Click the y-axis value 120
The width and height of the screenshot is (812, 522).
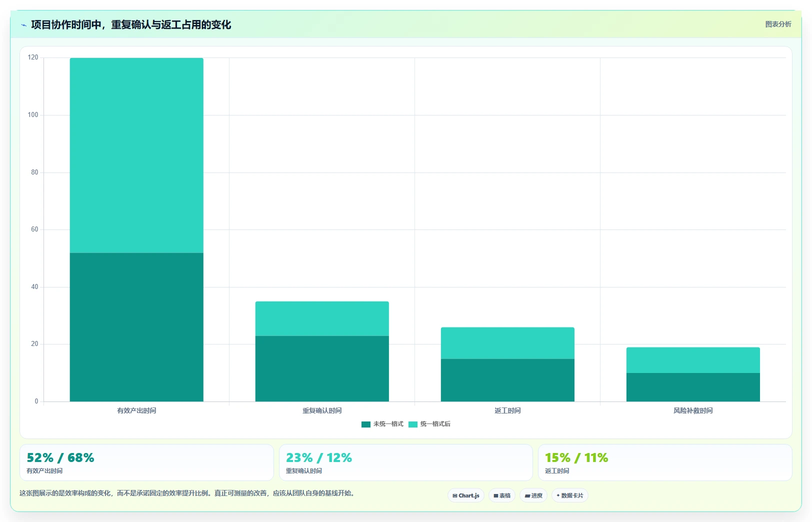tap(33, 57)
